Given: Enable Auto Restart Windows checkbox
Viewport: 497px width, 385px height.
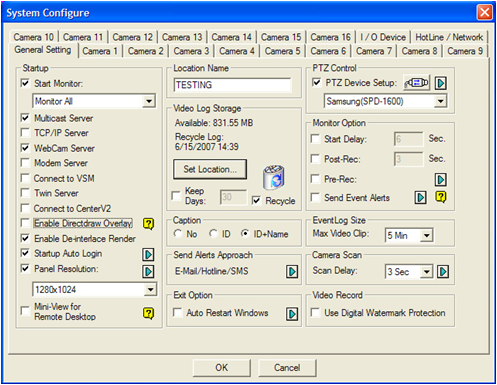Looking at the screenshot, I should point(178,312).
